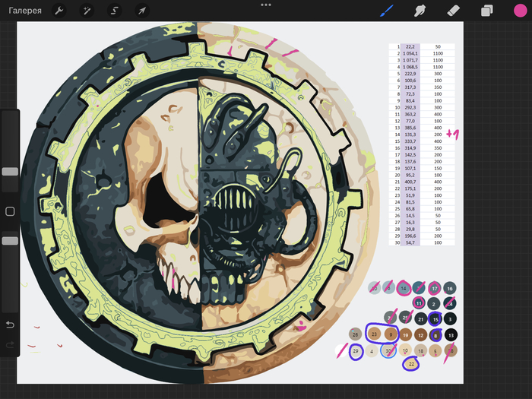
Task: Tap the dark gray swatch numbered 16
Action: point(450,288)
